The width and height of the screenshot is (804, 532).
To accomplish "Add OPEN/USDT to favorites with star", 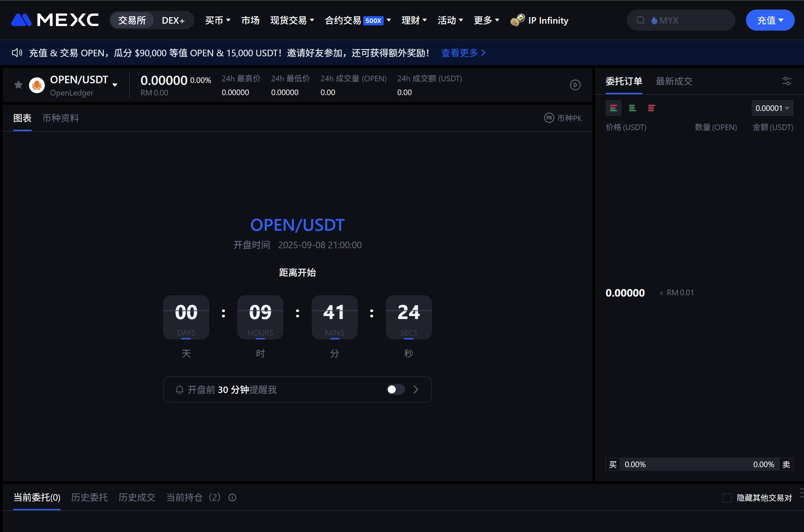I will tap(18, 85).
